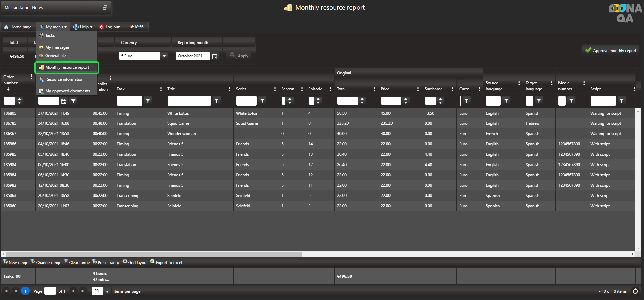Click the Title filter input field
The width and height of the screenshot is (644, 300).
(189, 101)
